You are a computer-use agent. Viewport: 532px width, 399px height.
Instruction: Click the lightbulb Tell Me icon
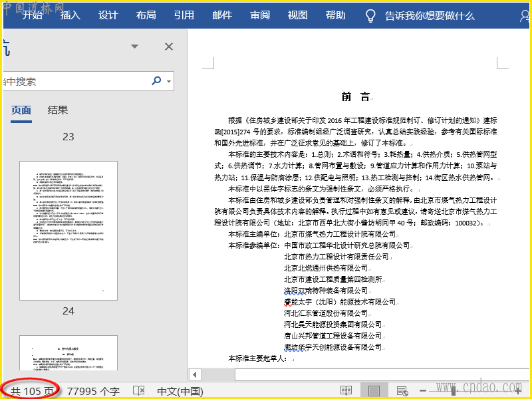370,15
